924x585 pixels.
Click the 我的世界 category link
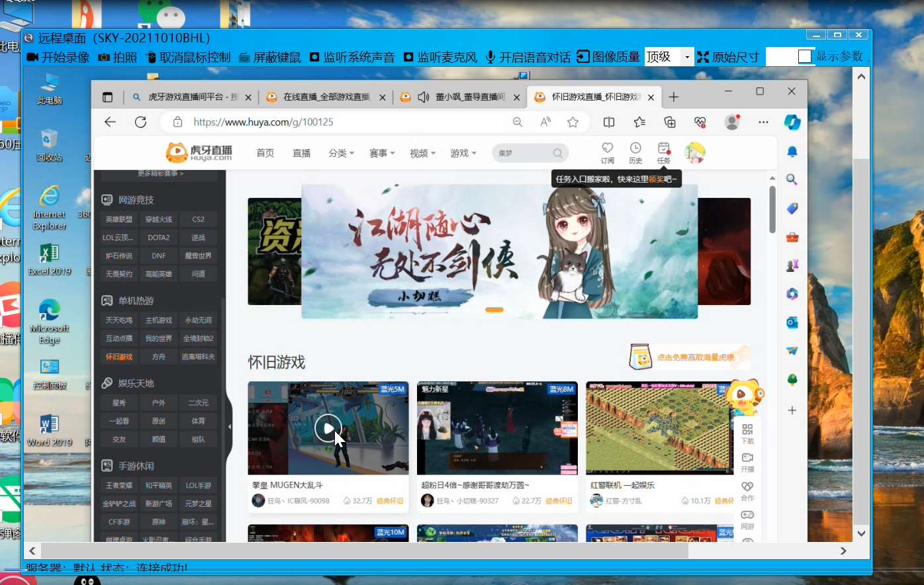[159, 338]
